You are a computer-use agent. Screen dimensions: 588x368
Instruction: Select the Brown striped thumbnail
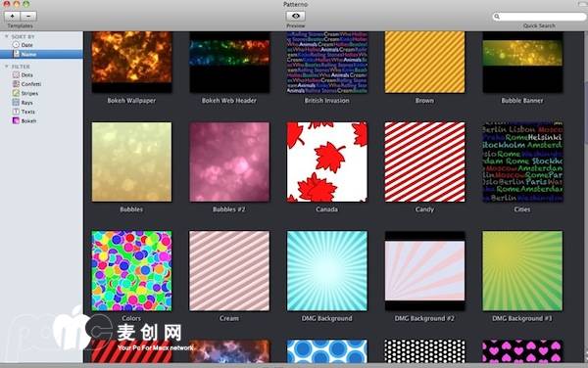point(425,62)
